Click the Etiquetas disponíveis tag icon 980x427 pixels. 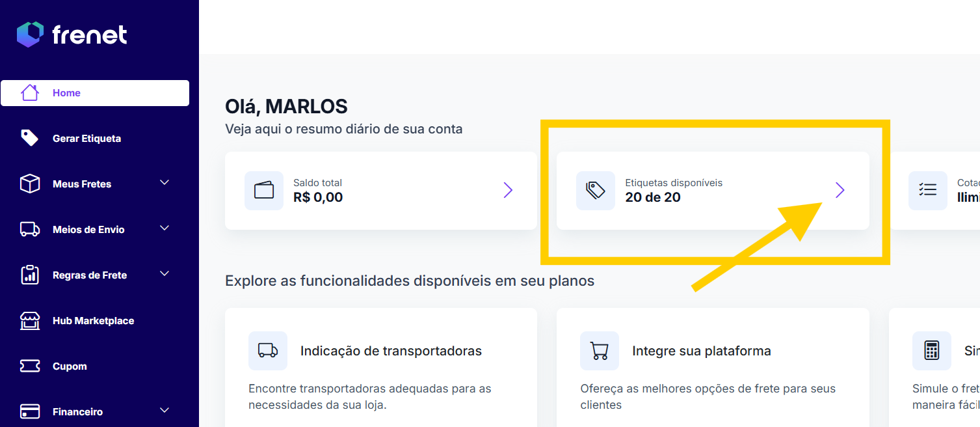point(596,191)
